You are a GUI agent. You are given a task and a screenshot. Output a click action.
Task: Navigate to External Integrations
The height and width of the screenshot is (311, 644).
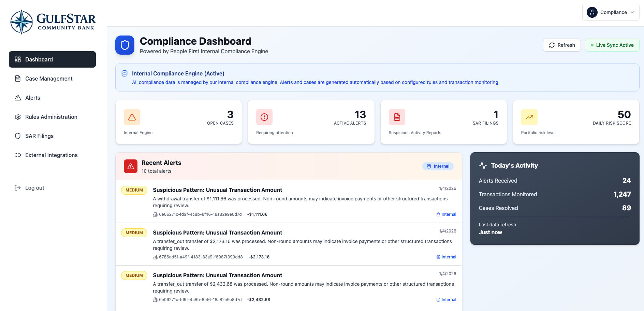(x=51, y=155)
